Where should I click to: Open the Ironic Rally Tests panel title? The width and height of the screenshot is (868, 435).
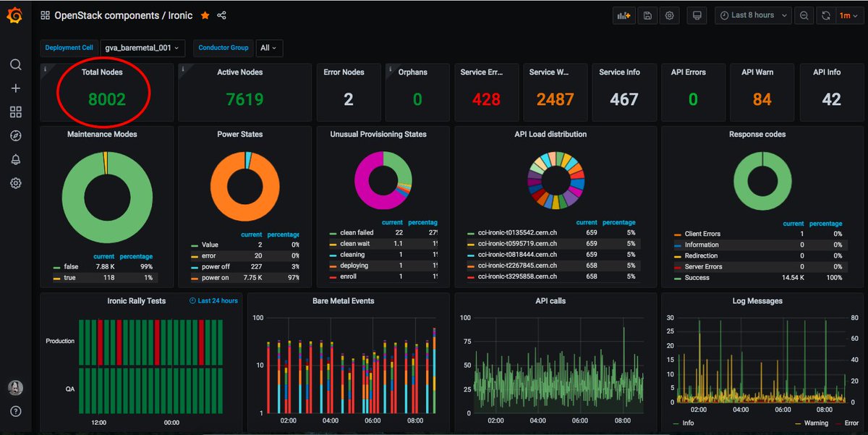[137, 300]
